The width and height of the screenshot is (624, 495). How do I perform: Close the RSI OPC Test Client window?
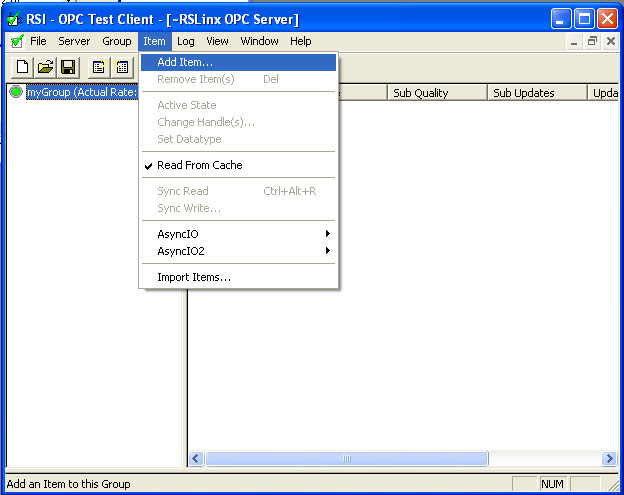point(608,19)
